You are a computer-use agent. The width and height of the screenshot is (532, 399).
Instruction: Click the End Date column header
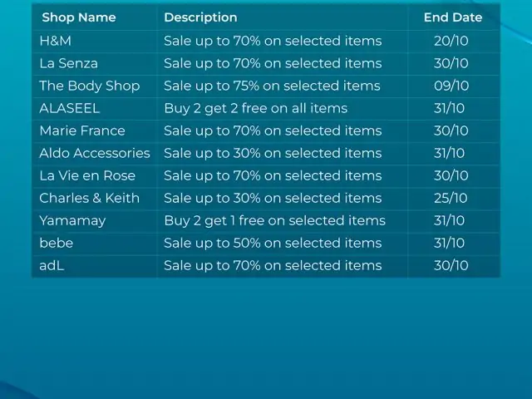click(453, 17)
